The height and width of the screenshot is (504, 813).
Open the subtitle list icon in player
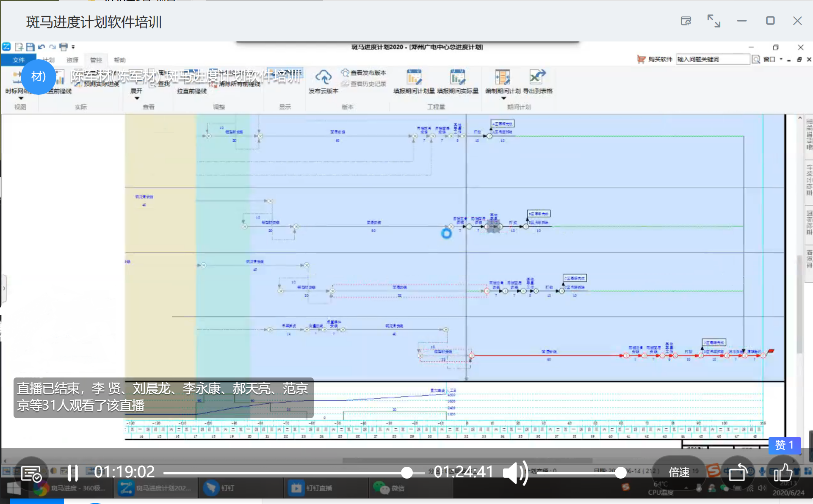coord(31,474)
